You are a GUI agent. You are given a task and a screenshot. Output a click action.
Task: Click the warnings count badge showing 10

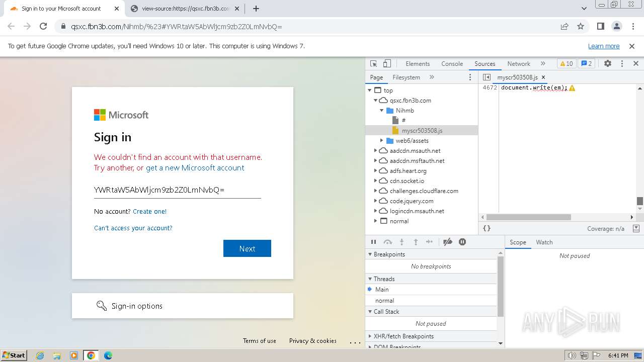(x=567, y=64)
